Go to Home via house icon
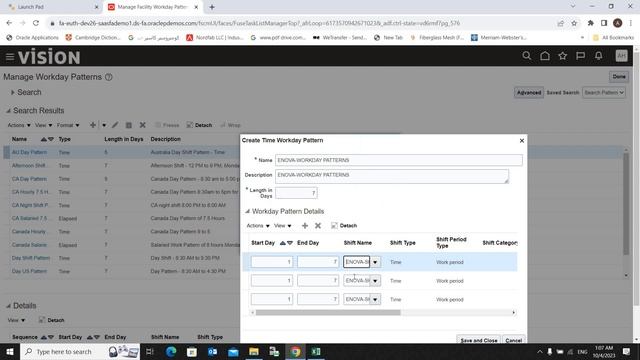This screenshot has height=360, width=640. [x=544, y=56]
